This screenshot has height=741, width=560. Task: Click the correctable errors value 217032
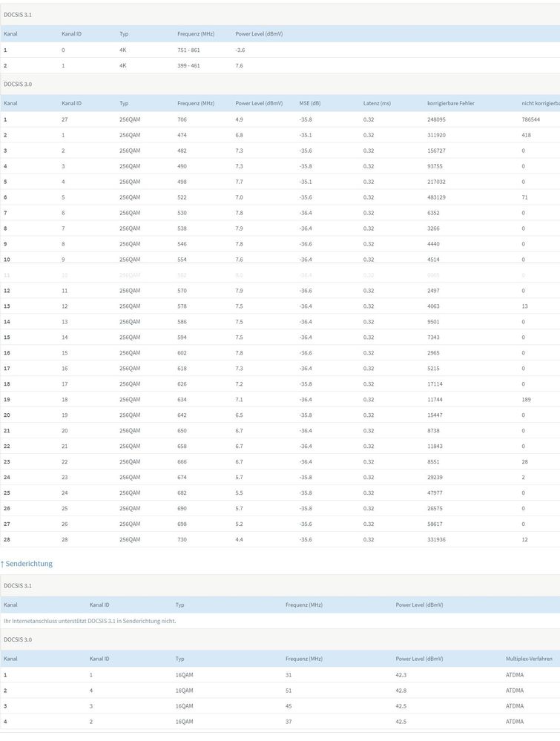[436, 182]
